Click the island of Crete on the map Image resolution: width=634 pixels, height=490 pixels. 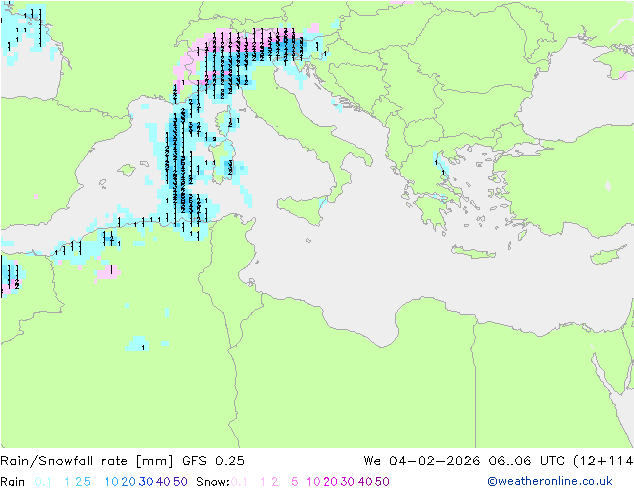pos(473,252)
